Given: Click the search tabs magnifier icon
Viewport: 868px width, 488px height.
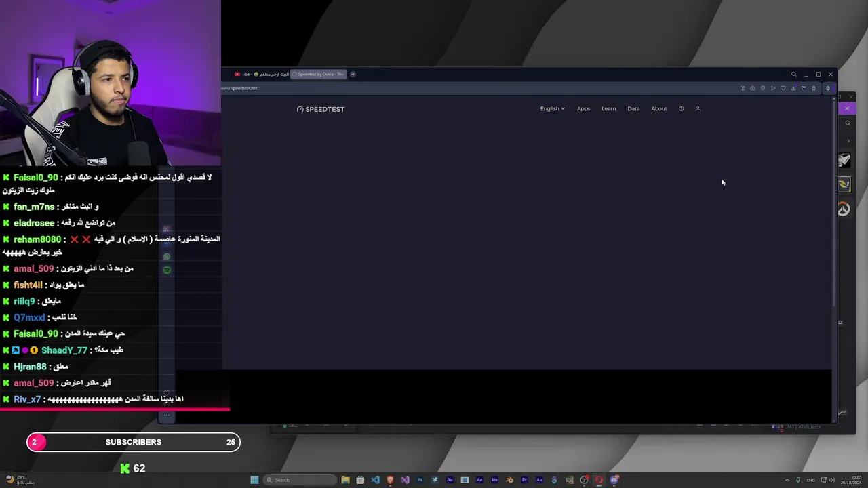Looking at the screenshot, I should [793, 74].
